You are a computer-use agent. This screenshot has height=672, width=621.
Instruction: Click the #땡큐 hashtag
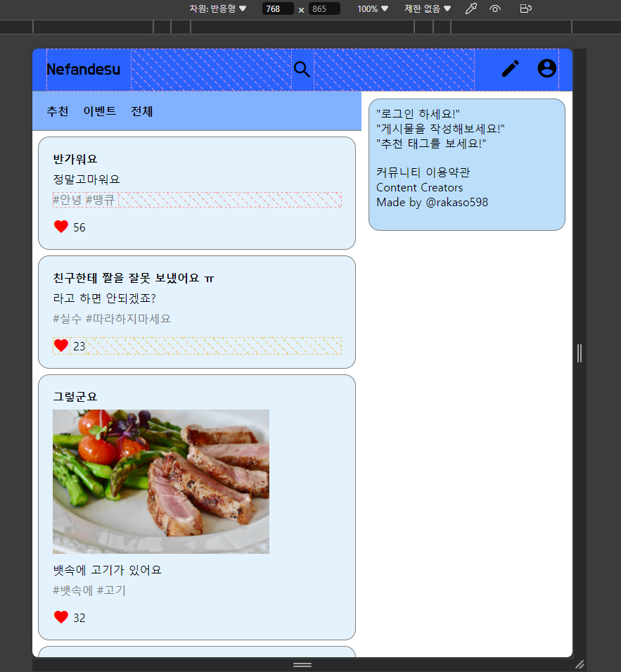click(x=100, y=200)
